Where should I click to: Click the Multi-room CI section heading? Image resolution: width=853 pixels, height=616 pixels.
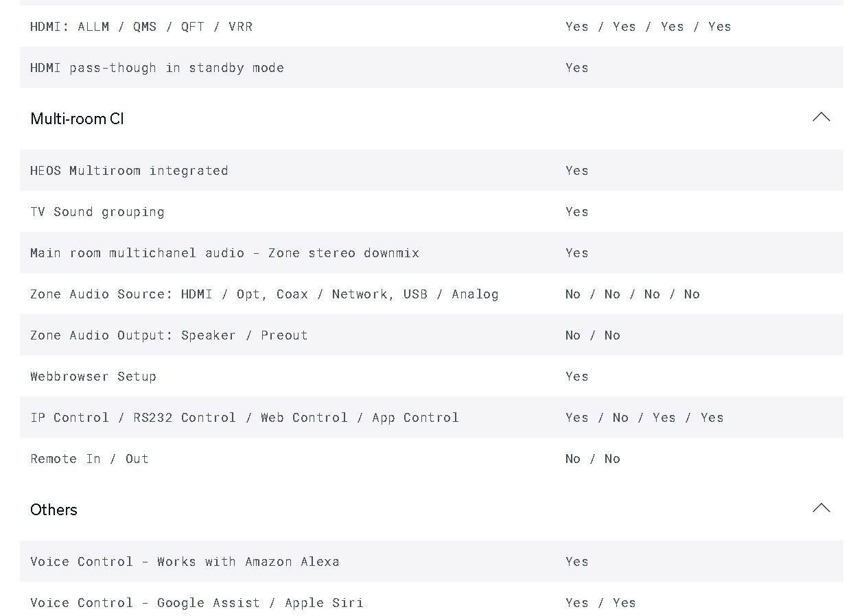tap(77, 119)
